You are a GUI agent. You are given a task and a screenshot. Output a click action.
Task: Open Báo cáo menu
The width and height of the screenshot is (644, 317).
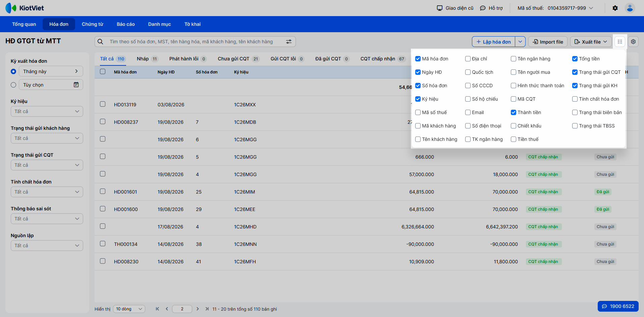click(126, 24)
